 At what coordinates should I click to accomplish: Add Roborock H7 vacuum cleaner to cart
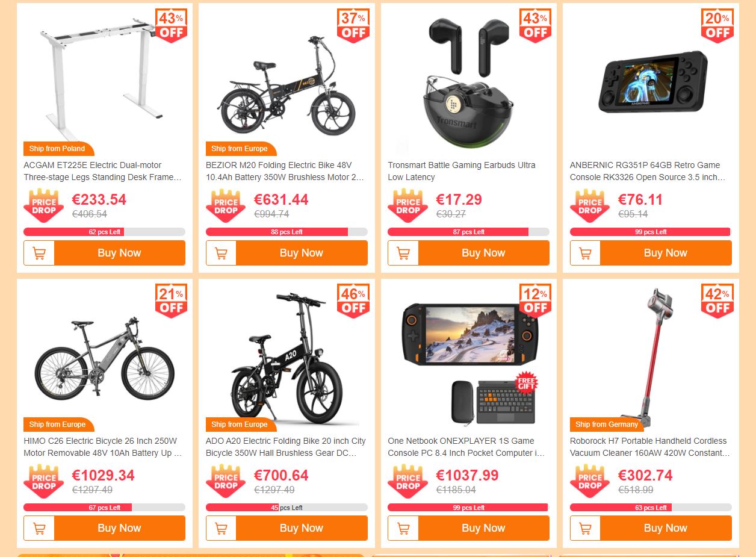585,528
